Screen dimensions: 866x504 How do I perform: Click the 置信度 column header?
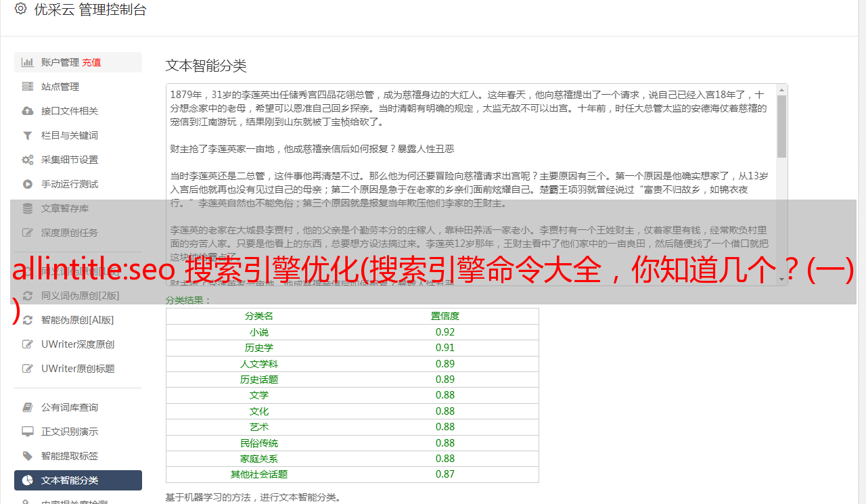445,316
